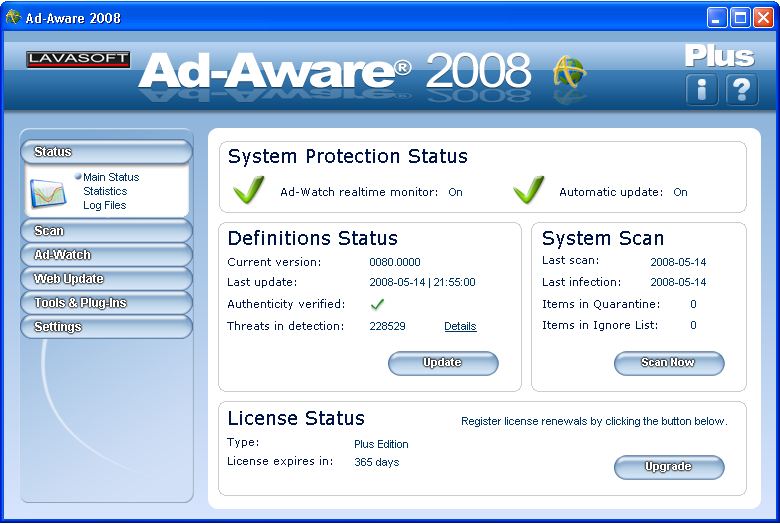780x524 pixels.
Task: Click license type 'Plus Edition'
Action: (x=381, y=444)
